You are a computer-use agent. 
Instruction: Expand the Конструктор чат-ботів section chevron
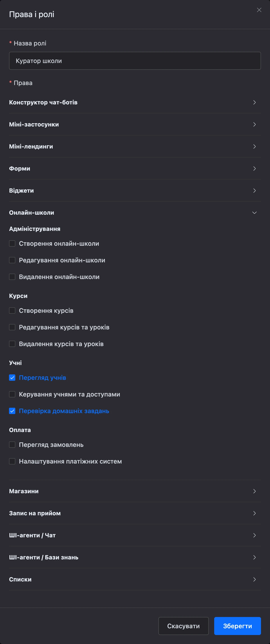254,102
